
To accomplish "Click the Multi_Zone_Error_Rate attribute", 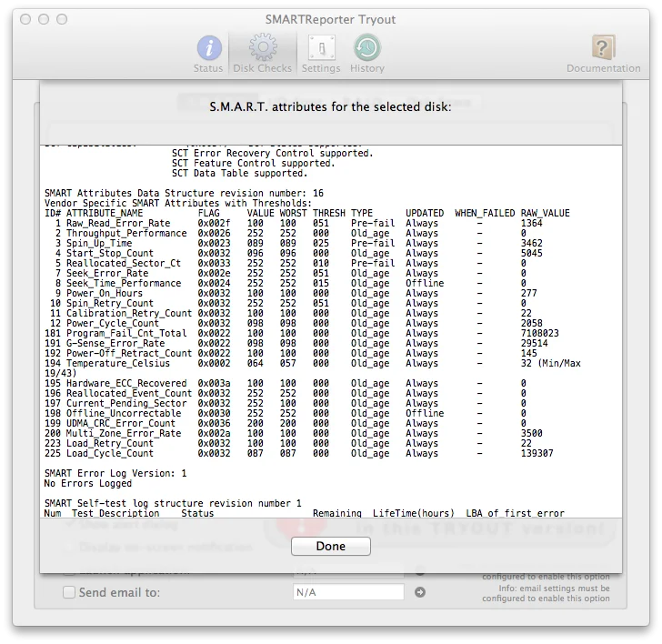I will [124, 433].
